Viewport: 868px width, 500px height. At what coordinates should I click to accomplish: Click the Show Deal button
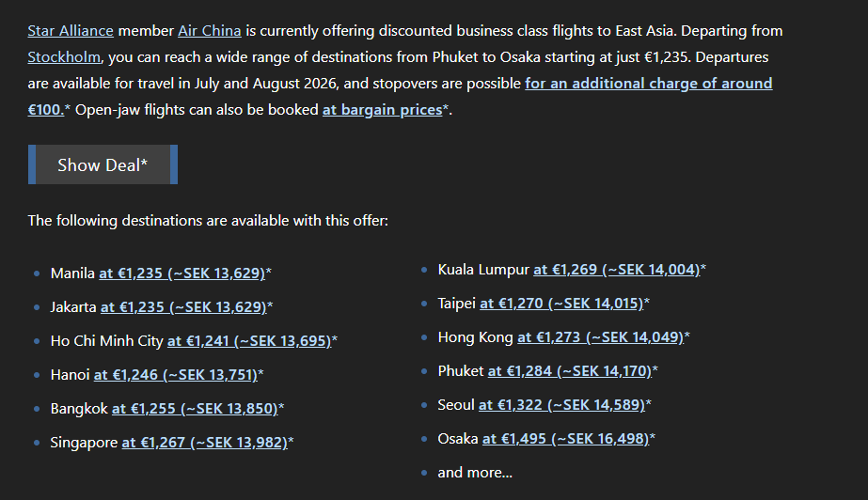click(x=103, y=164)
